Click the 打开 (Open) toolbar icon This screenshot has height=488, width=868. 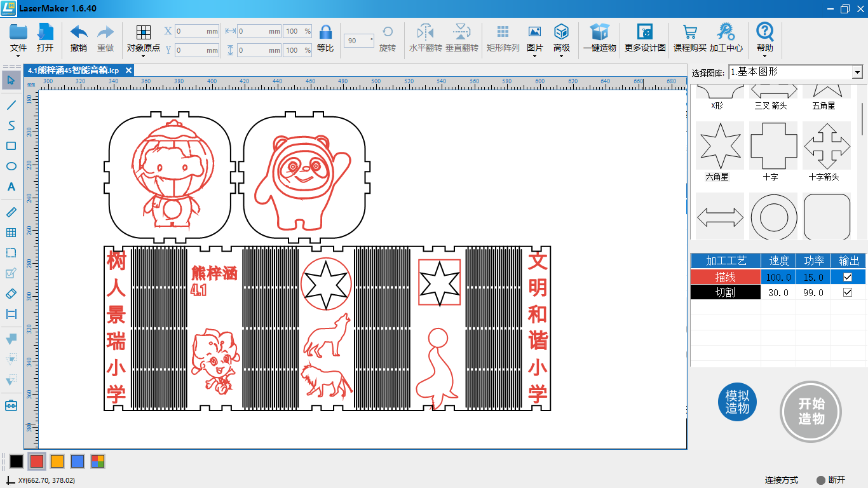[45, 32]
